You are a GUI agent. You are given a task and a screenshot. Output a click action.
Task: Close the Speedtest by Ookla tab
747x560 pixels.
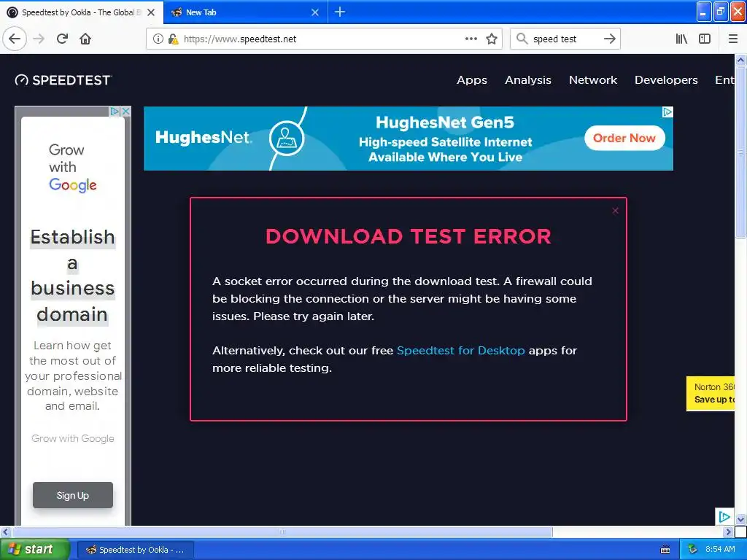(151, 12)
